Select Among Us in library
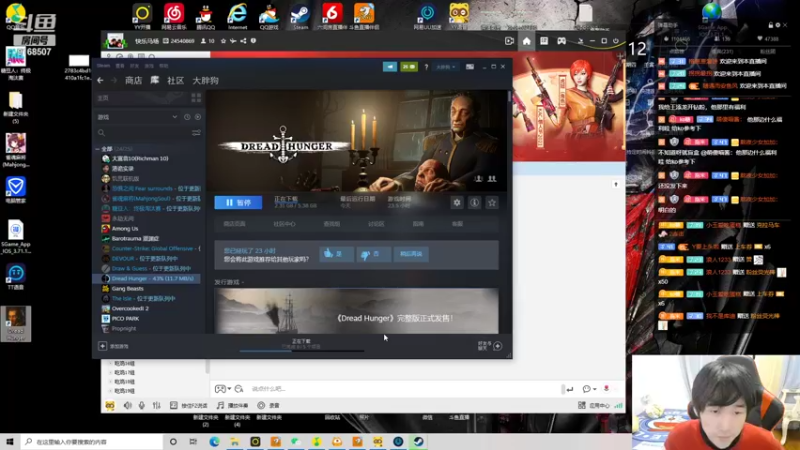This screenshot has height=450, width=800. pyautogui.click(x=125, y=229)
